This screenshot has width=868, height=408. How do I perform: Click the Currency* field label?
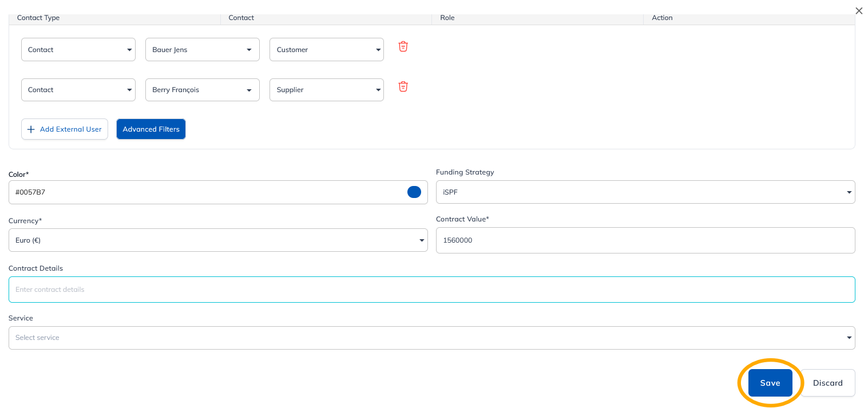point(25,221)
